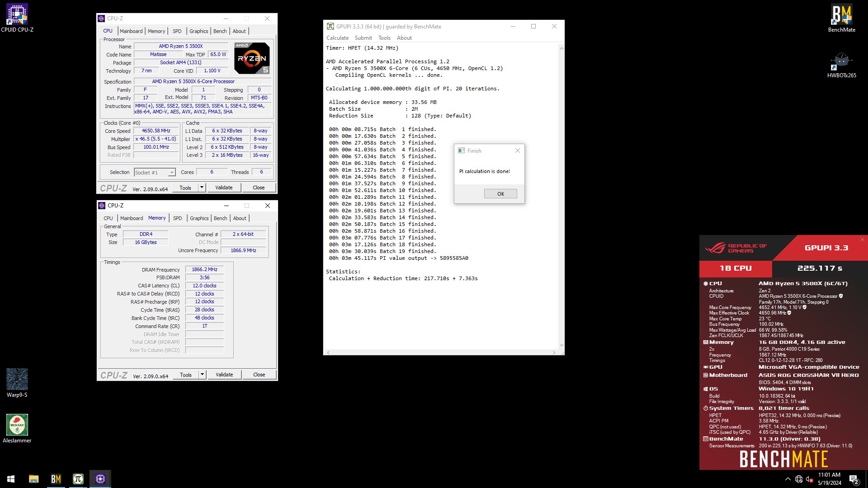Image resolution: width=868 pixels, height=488 pixels.
Task: Switch to Mainboard tab in lower CPU-Z
Action: tap(132, 218)
